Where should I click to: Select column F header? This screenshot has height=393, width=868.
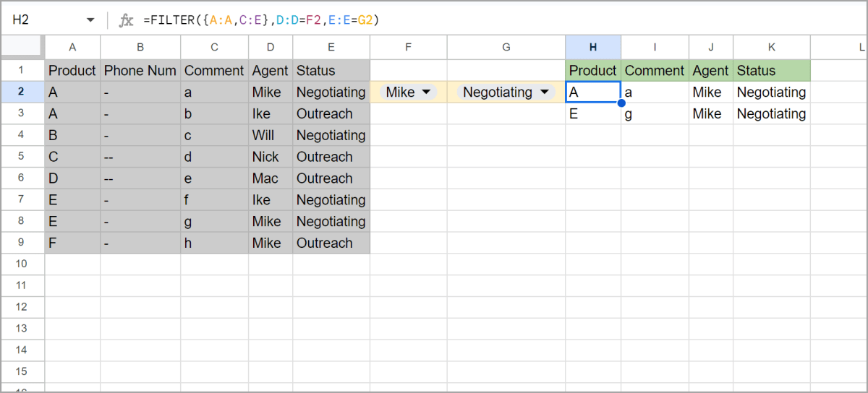click(409, 47)
